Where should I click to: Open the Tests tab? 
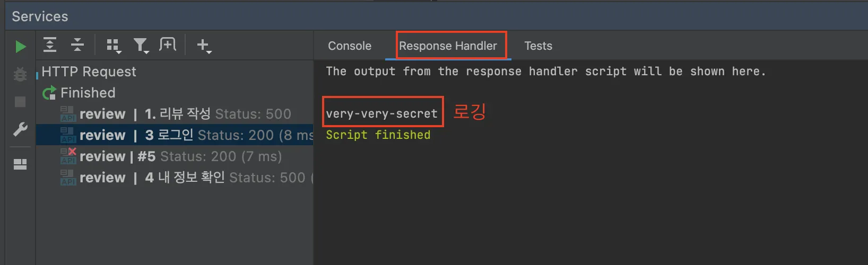tap(538, 46)
